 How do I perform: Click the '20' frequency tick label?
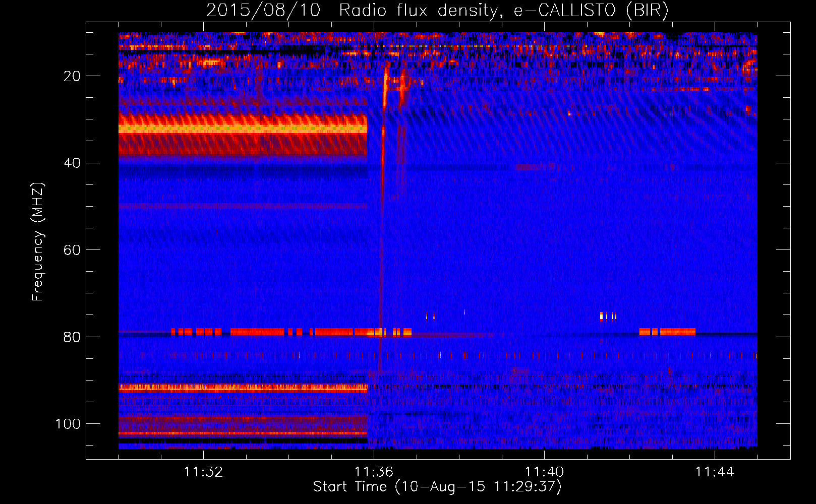click(x=73, y=76)
